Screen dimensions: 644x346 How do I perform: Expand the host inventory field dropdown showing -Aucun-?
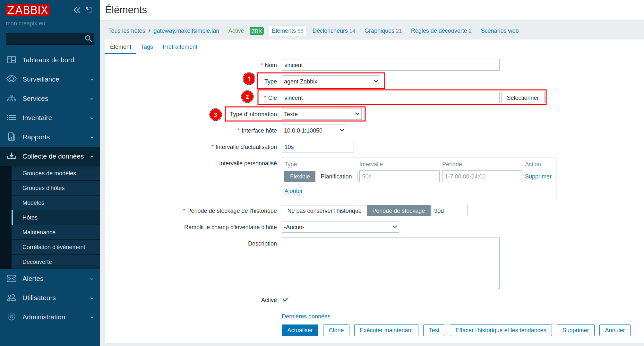[x=340, y=227]
